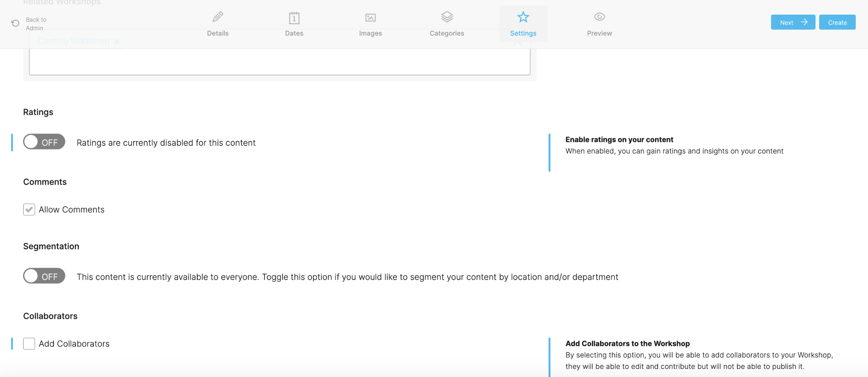Click the Ratings section heading
868x377 pixels.
tap(38, 112)
